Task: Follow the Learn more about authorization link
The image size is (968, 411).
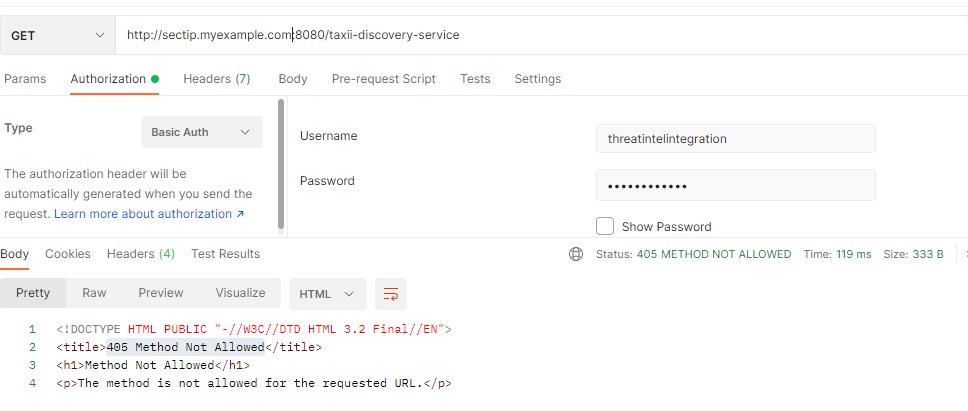Action: [149, 214]
